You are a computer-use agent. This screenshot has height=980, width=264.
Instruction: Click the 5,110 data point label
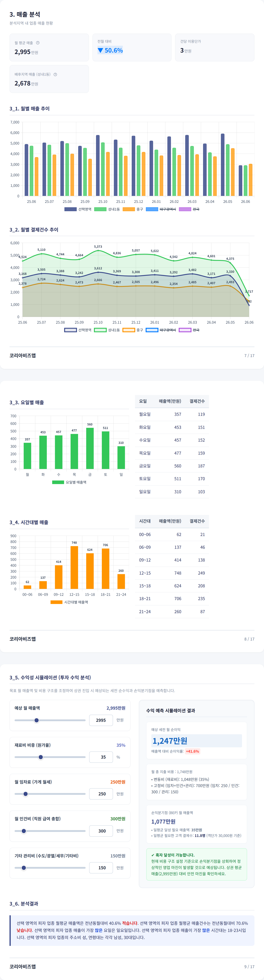(41, 250)
